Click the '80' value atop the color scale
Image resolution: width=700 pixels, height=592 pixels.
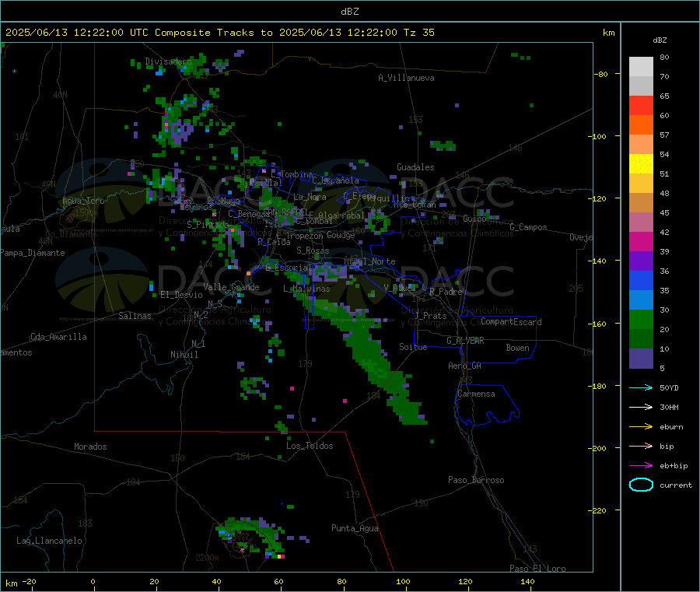[664, 57]
